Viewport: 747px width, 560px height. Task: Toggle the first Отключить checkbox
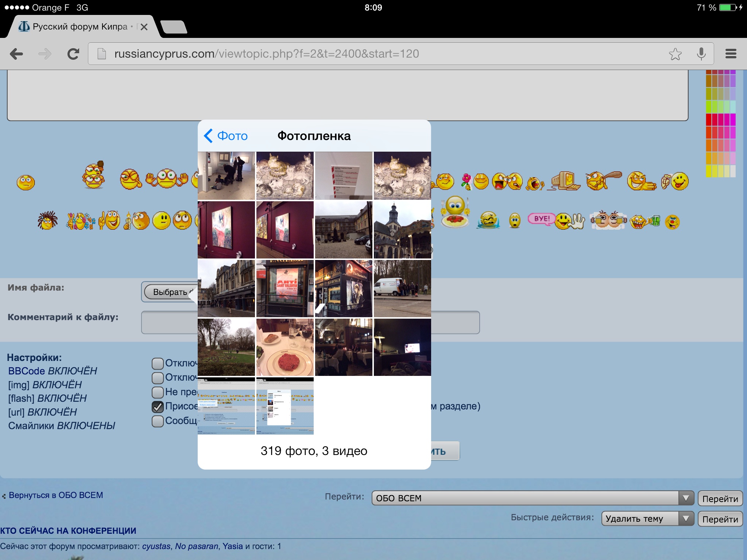coord(158,363)
